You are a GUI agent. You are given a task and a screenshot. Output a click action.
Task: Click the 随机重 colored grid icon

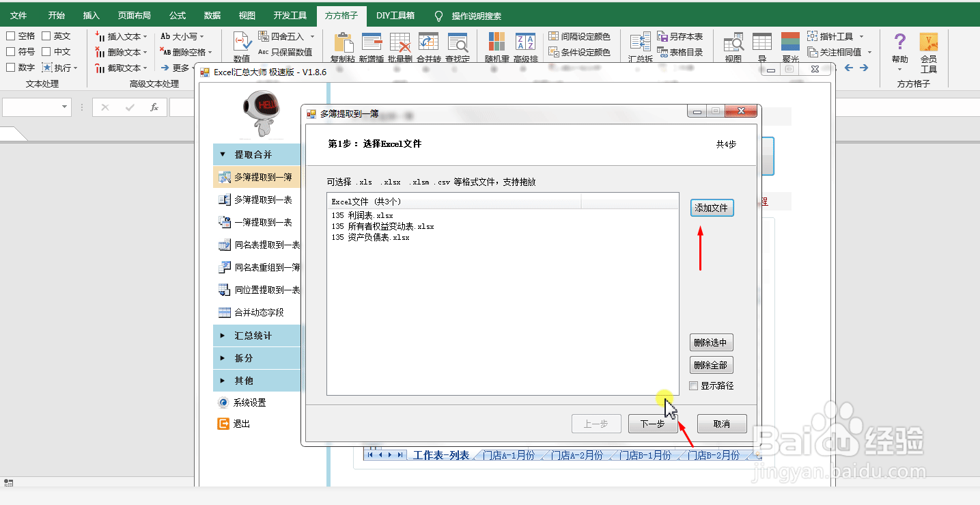coord(497,42)
